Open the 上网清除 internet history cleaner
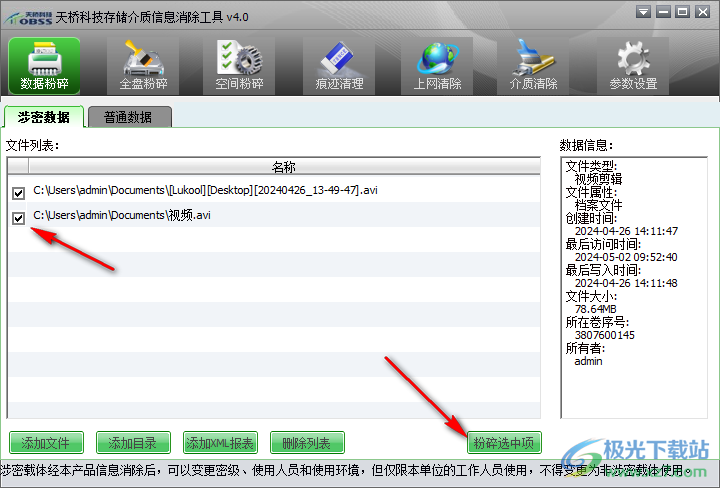The width and height of the screenshot is (720, 488). tap(437, 66)
